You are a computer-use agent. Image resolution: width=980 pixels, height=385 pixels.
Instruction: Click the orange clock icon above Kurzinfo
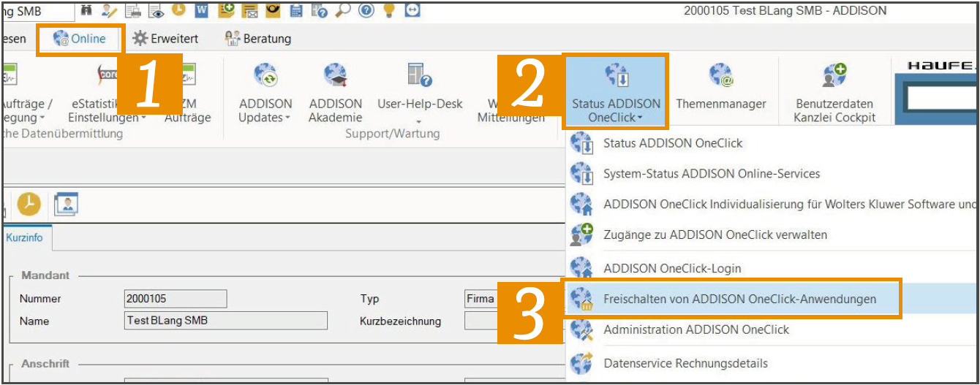coord(29,205)
